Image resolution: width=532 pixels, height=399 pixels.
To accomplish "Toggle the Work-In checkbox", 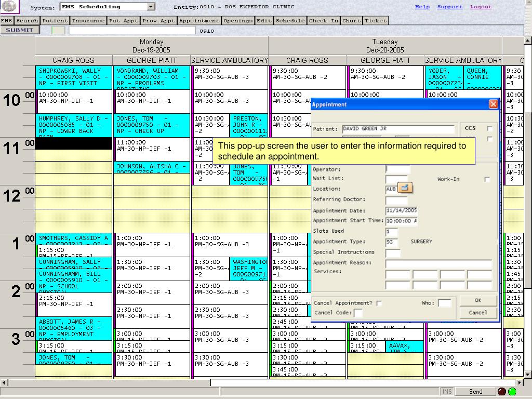I will pyautogui.click(x=487, y=179).
